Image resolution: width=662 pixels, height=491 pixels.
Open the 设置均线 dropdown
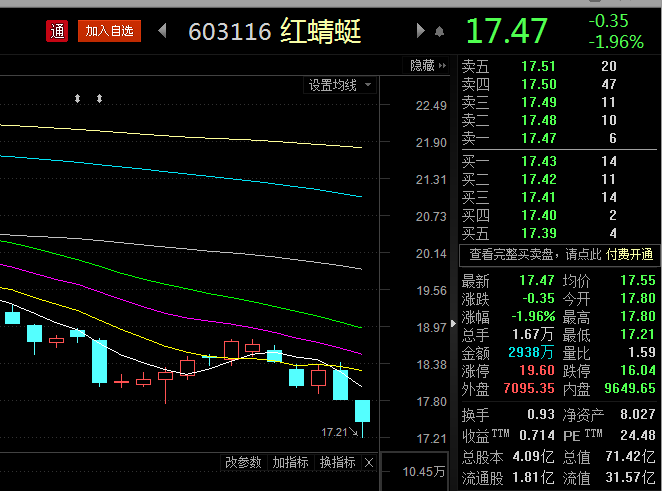coord(333,86)
